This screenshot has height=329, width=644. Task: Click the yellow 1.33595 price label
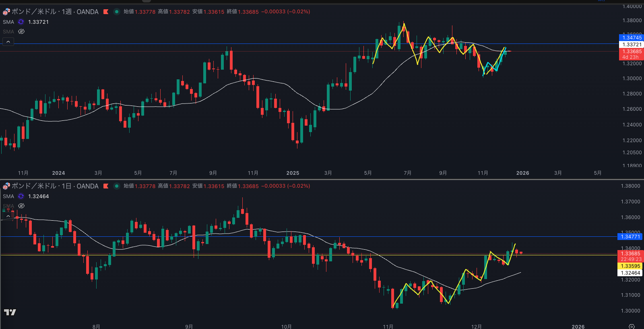tap(630, 266)
